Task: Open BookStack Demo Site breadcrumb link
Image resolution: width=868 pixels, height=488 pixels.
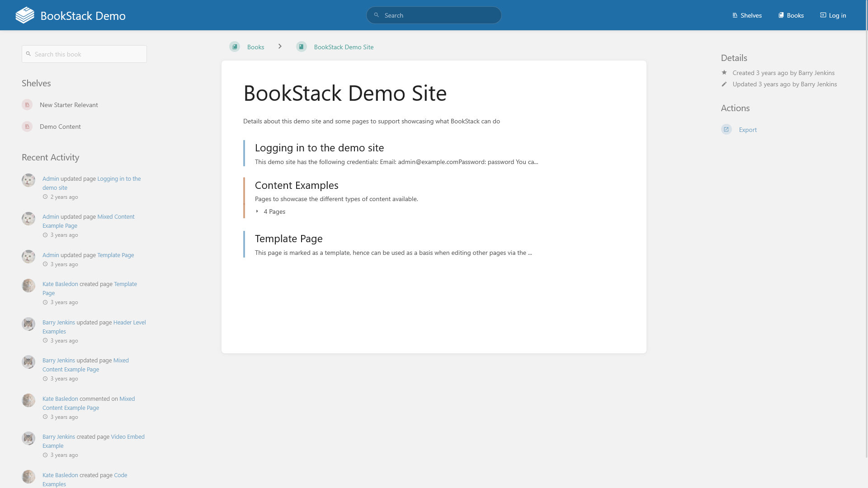Action: [x=344, y=47]
